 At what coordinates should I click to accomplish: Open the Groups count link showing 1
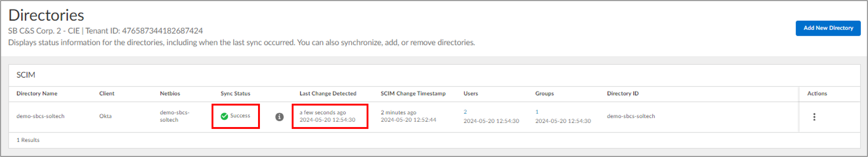(537, 112)
